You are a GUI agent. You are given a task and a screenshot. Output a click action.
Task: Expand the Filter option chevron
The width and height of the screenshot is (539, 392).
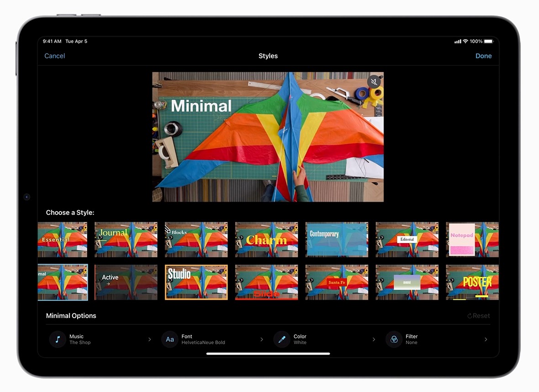pyautogui.click(x=486, y=339)
